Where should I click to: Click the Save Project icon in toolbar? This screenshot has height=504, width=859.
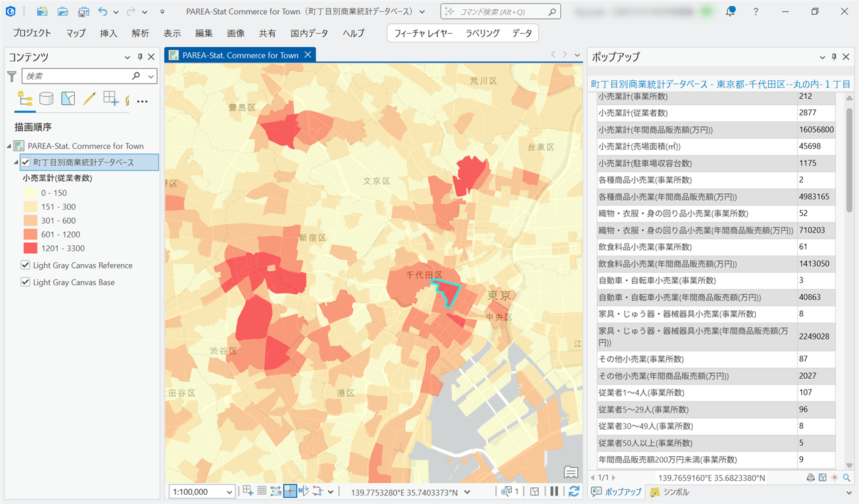tap(83, 12)
